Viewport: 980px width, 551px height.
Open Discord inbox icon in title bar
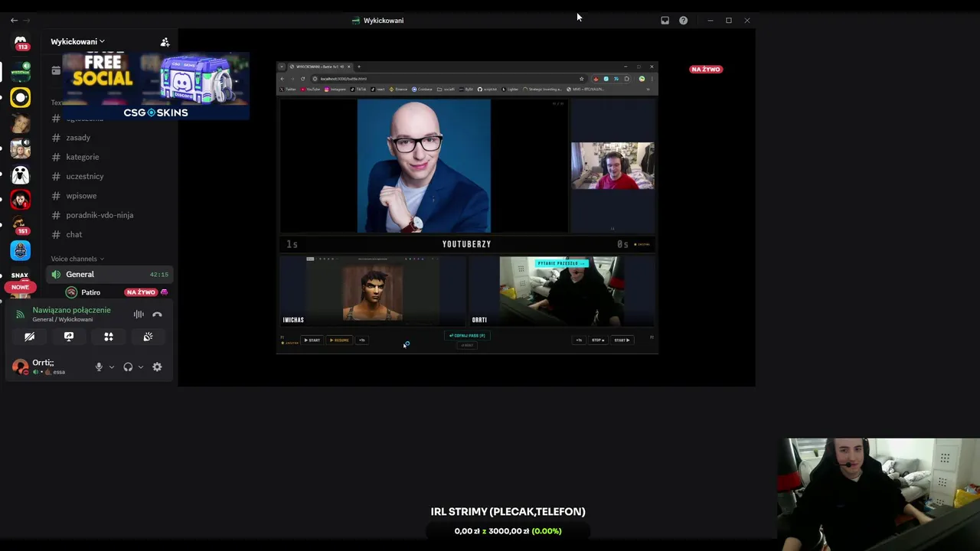(665, 21)
